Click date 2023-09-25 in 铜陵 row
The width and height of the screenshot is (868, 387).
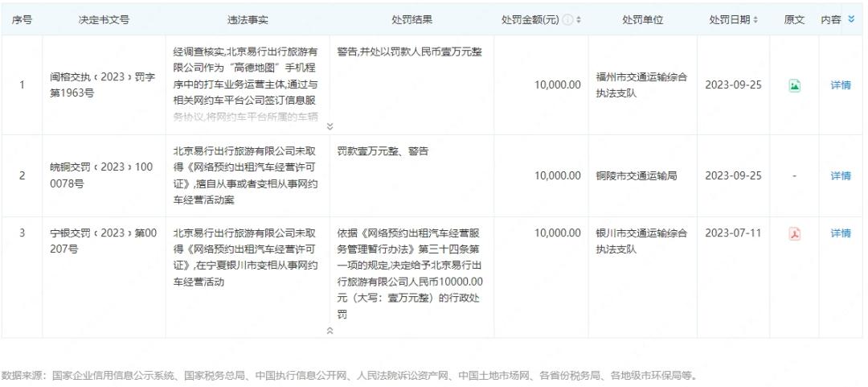[x=733, y=175]
